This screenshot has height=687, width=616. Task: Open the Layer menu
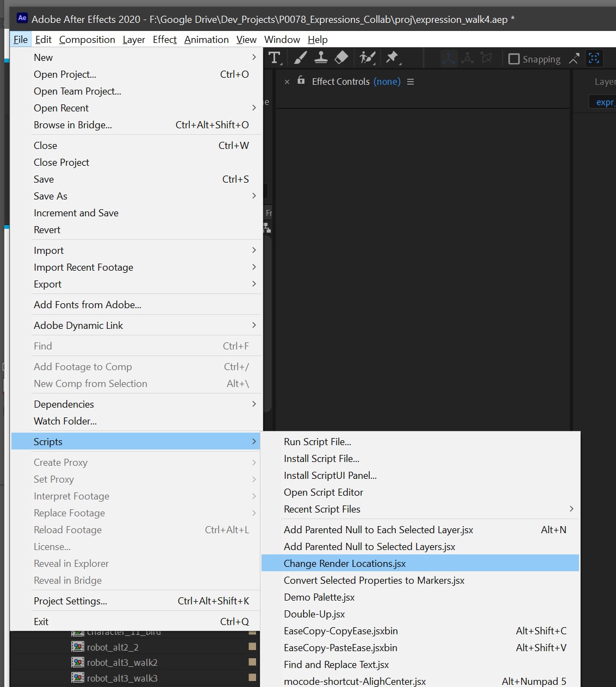(134, 40)
